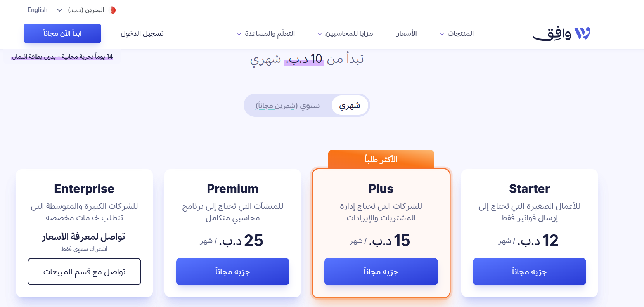The width and height of the screenshot is (644, 307).
Task: Click the الأكثر طلباً badge
Action: 381,159
